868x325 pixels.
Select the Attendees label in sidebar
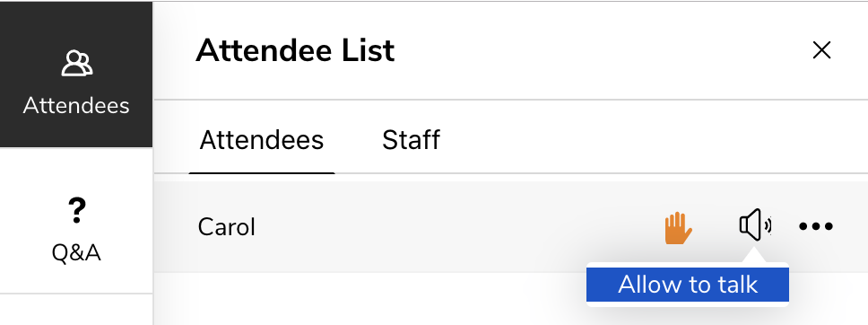pyautogui.click(x=76, y=105)
